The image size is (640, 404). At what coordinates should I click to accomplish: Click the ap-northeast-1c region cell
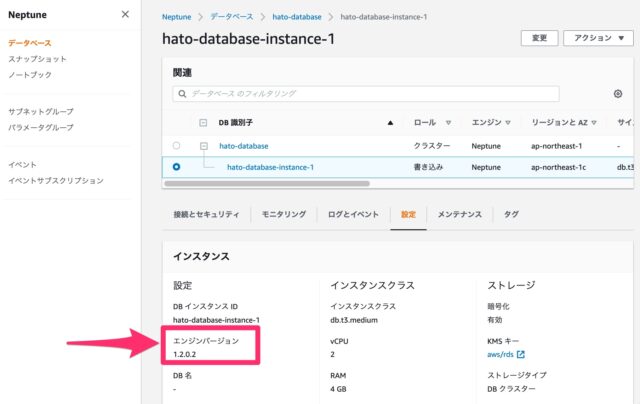558,167
